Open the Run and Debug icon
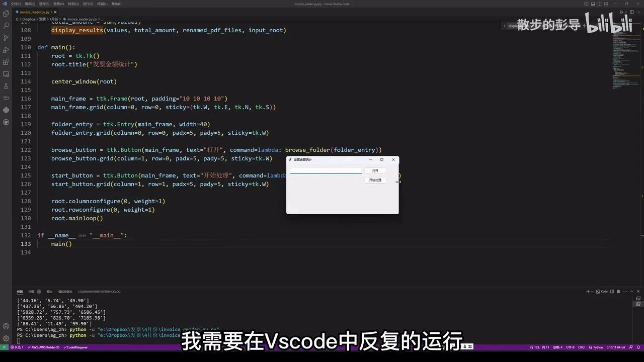 click(x=6, y=50)
